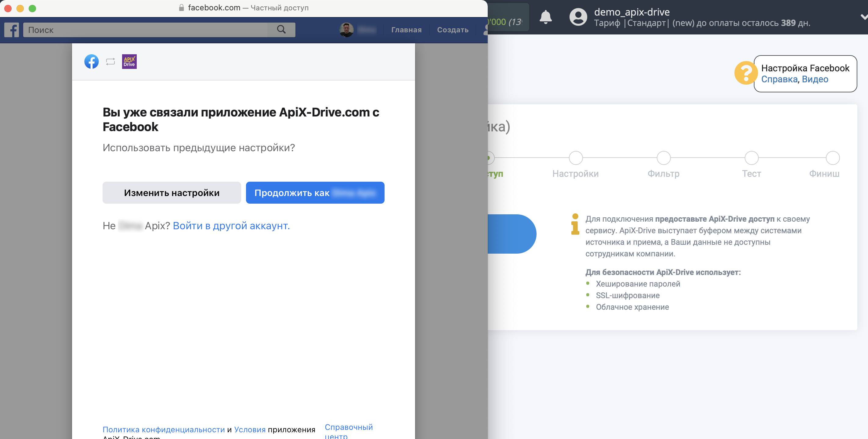
Task: Click the round Facebook icon in dialog
Action: [x=91, y=62]
